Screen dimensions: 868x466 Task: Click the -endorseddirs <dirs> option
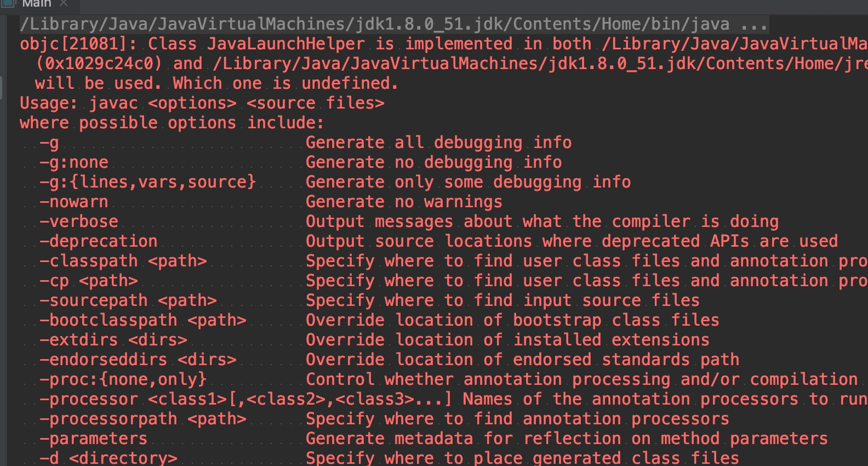pyautogui.click(x=138, y=360)
